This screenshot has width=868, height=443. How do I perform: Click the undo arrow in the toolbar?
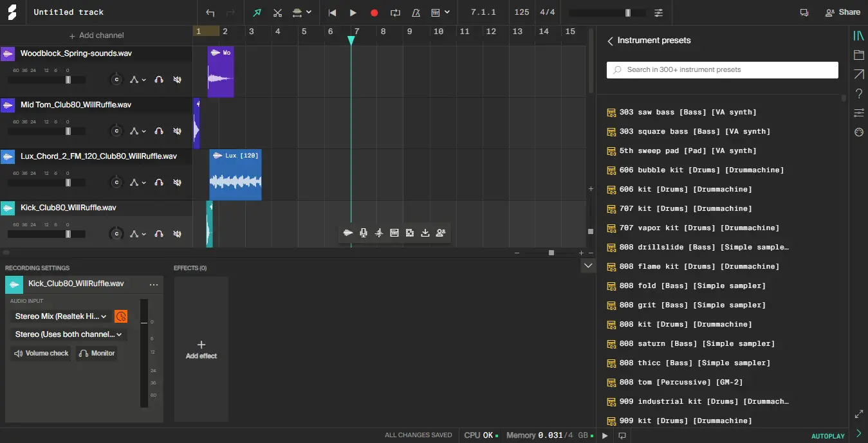[x=210, y=12]
